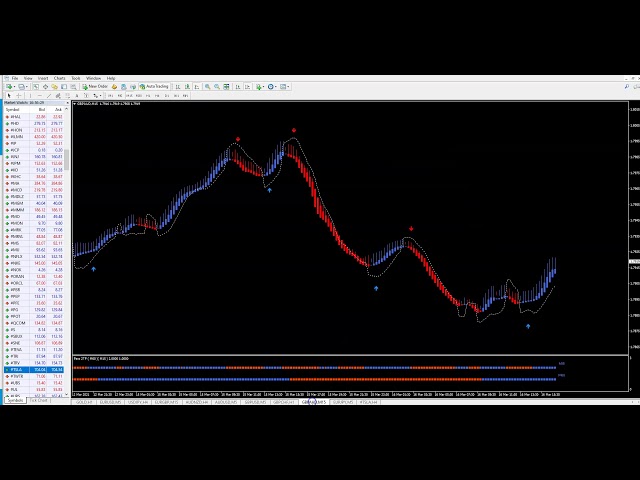Image resolution: width=640 pixels, height=480 pixels.
Task: Close the Market Watch panel
Action: (67, 102)
